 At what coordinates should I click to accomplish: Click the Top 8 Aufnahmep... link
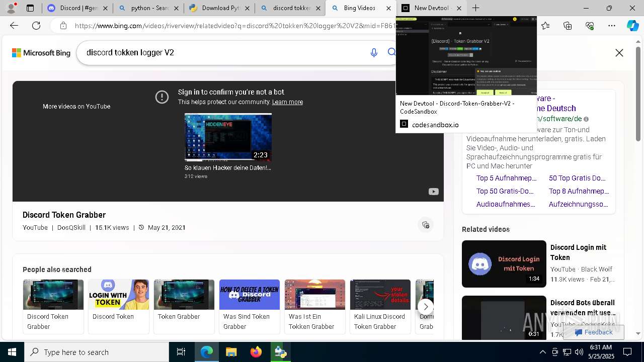pos(579,191)
